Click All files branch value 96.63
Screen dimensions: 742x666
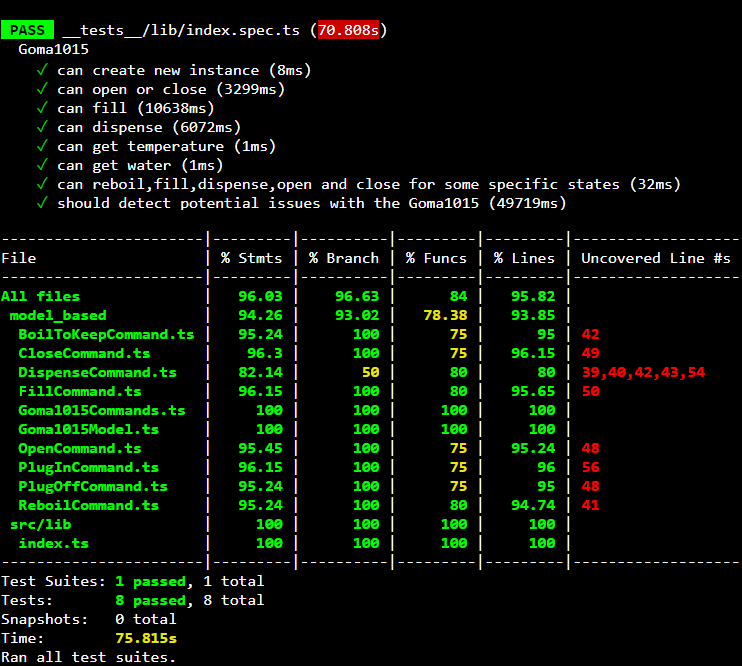pyautogui.click(x=357, y=296)
